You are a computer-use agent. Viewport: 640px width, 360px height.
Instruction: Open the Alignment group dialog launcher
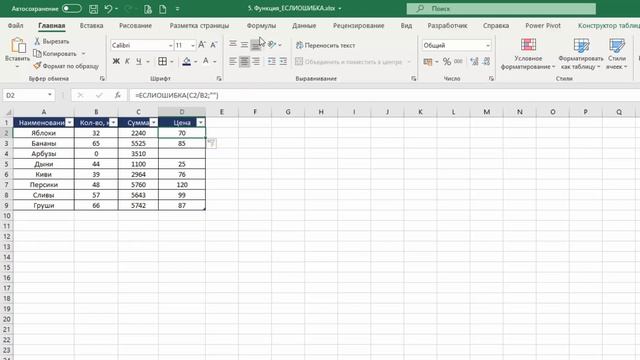point(413,78)
